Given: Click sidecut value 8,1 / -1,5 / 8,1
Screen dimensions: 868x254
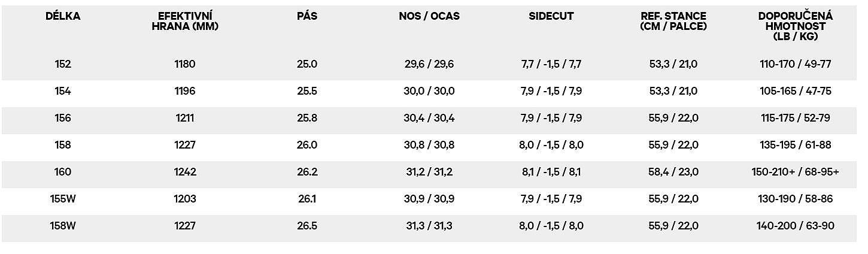Looking at the screenshot, I should click(x=551, y=172).
